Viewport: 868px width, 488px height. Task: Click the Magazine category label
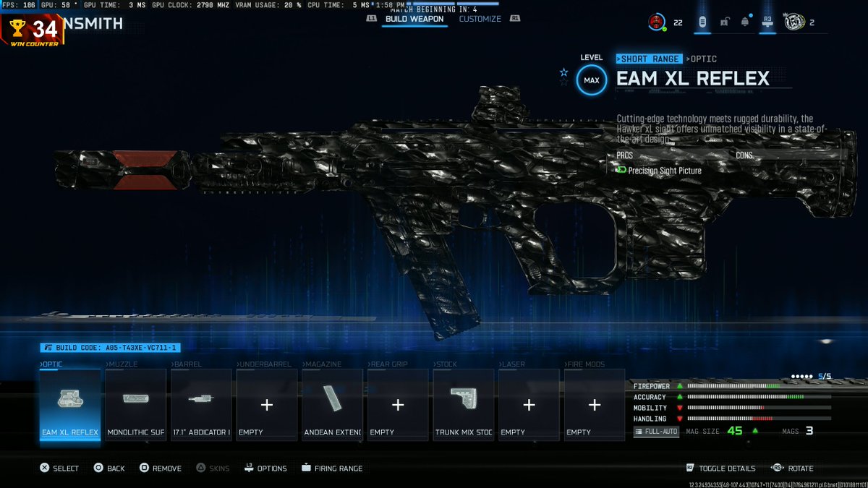pos(322,364)
